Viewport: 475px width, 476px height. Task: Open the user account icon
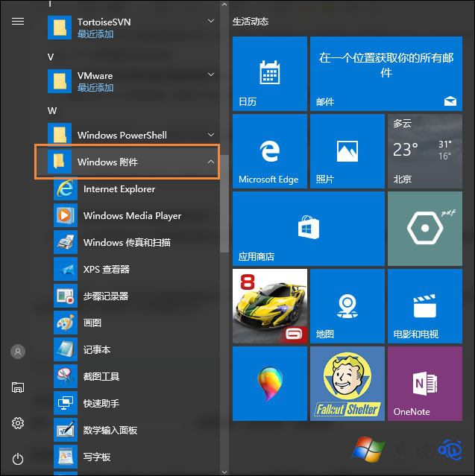(x=18, y=352)
